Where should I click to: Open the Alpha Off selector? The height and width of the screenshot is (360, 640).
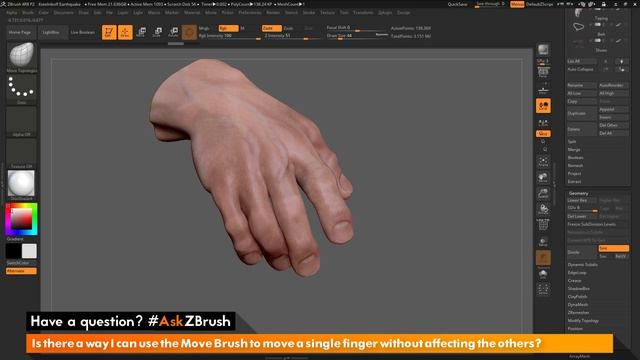click(22, 120)
